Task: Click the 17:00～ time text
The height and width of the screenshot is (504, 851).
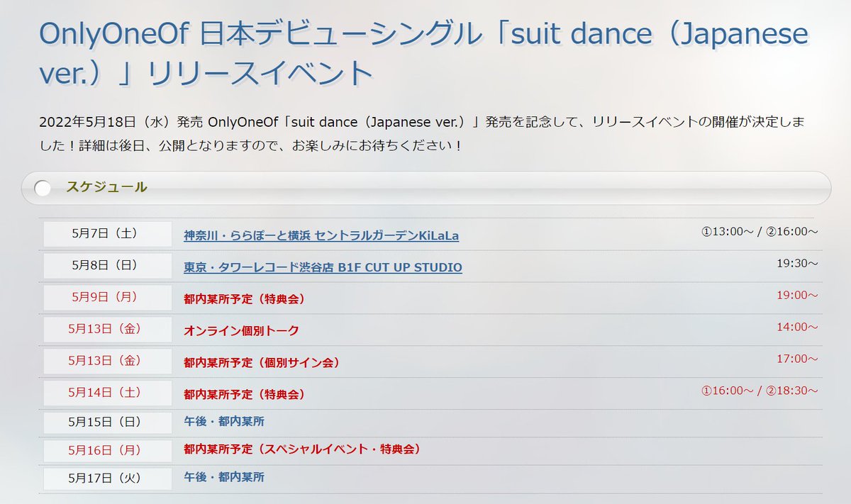Action: point(798,359)
